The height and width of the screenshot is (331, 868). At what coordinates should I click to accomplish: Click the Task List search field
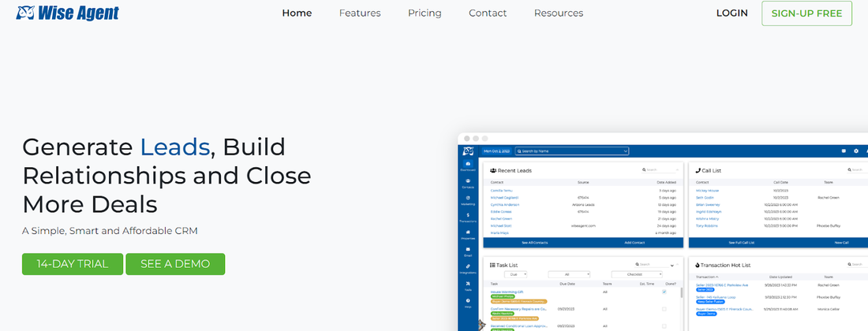tap(650, 265)
